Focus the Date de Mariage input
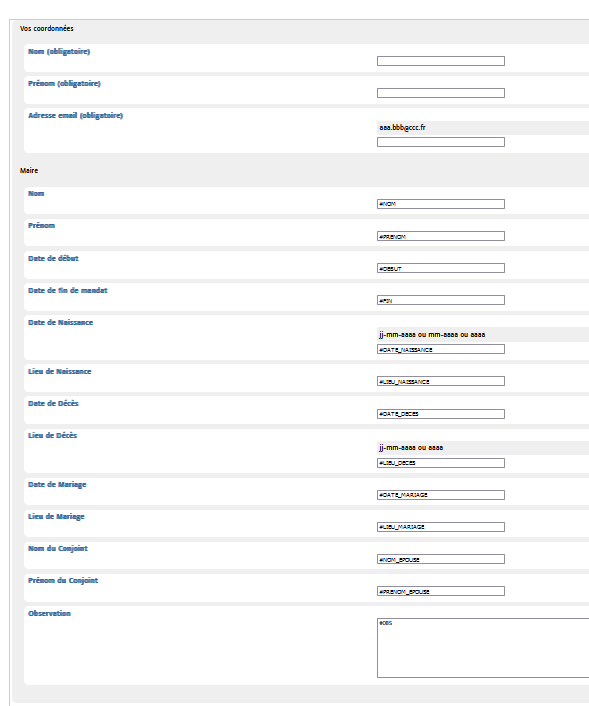 pyautogui.click(x=441, y=495)
